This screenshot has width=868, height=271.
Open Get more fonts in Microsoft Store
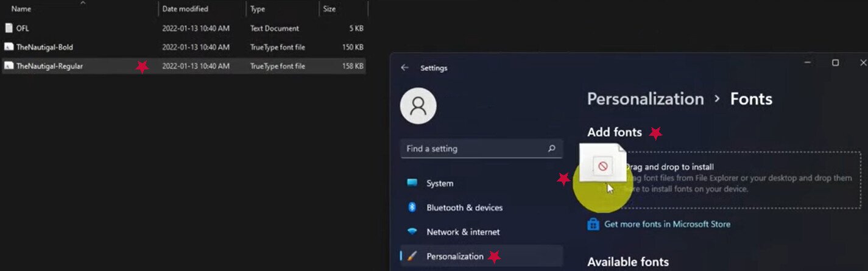point(667,224)
